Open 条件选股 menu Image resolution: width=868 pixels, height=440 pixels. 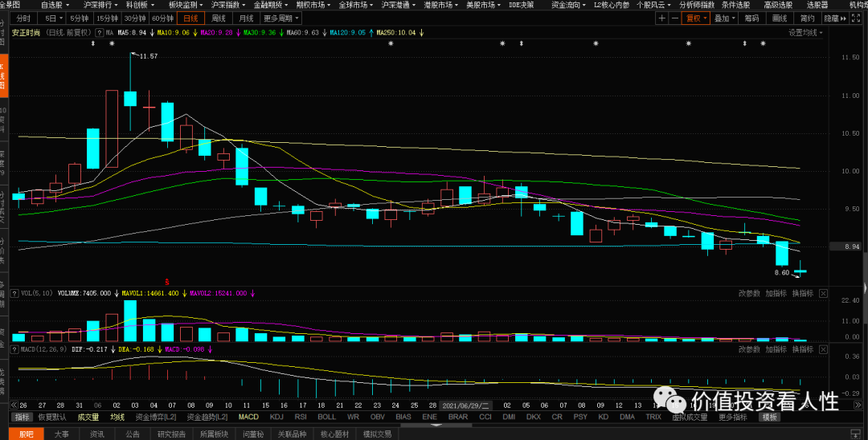[x=735, y=5]
